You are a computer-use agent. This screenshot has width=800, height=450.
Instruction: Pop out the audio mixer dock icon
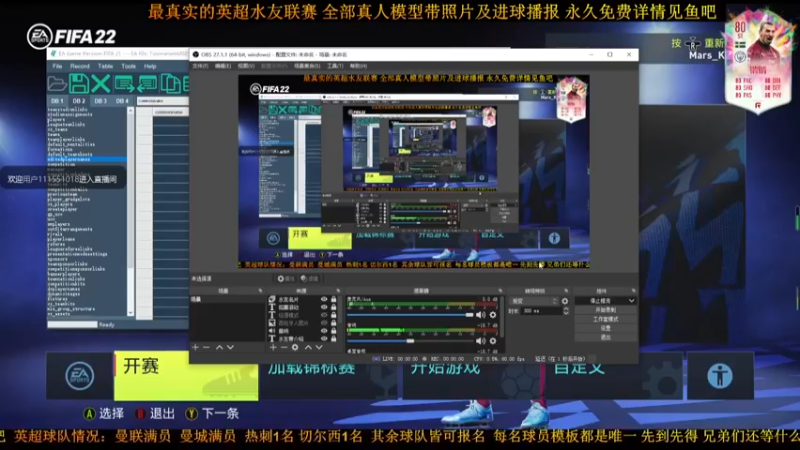tap(500, 291)
